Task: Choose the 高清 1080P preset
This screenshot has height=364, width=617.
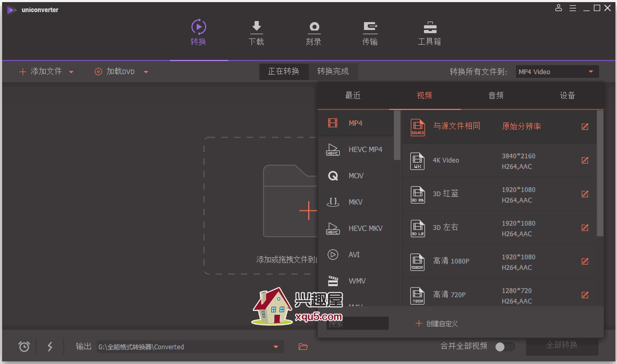Action: [x=499, y=262]
